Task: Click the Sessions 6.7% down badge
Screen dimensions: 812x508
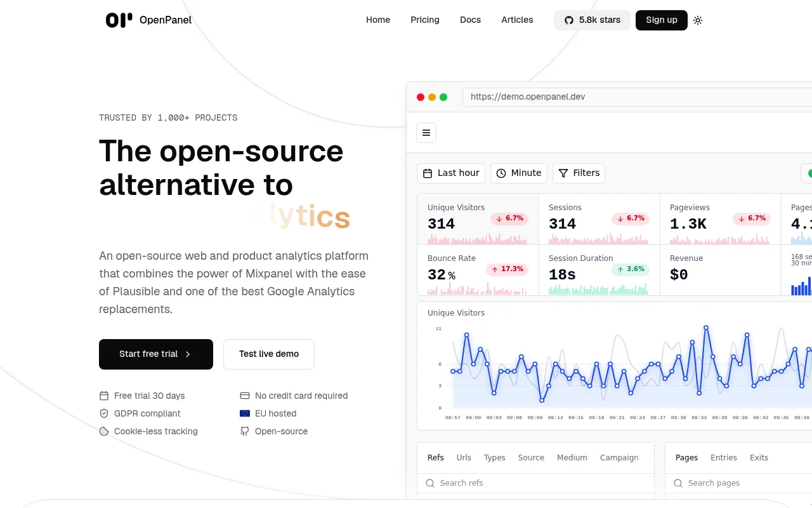Action: point(631,218)
